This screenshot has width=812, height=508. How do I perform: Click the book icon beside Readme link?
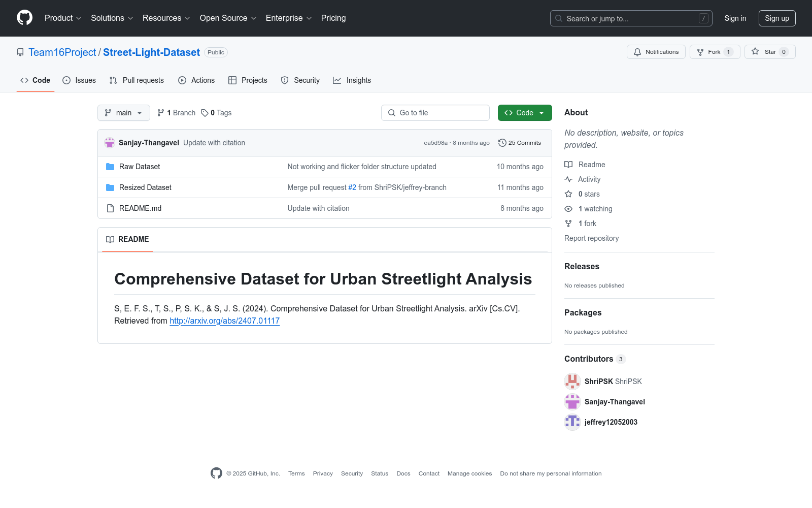pyautogui.click(x=568, y=165)
